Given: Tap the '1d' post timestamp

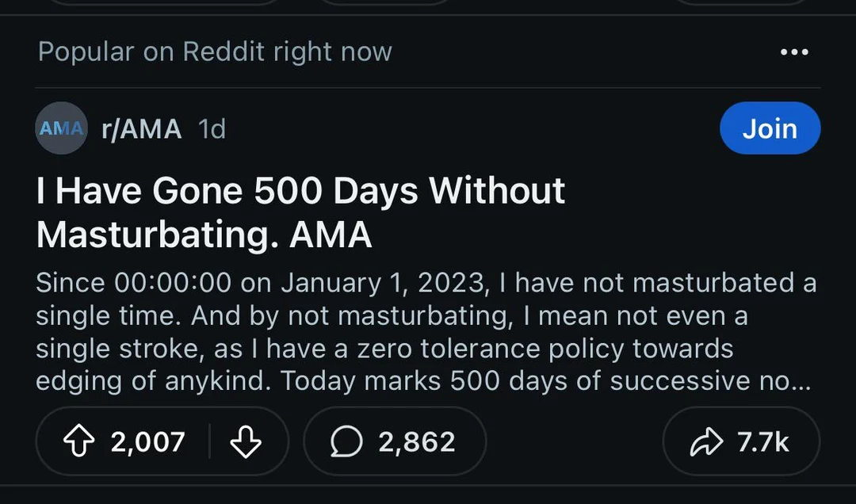Looking at the screenshot, I should [x=212, y=128].
